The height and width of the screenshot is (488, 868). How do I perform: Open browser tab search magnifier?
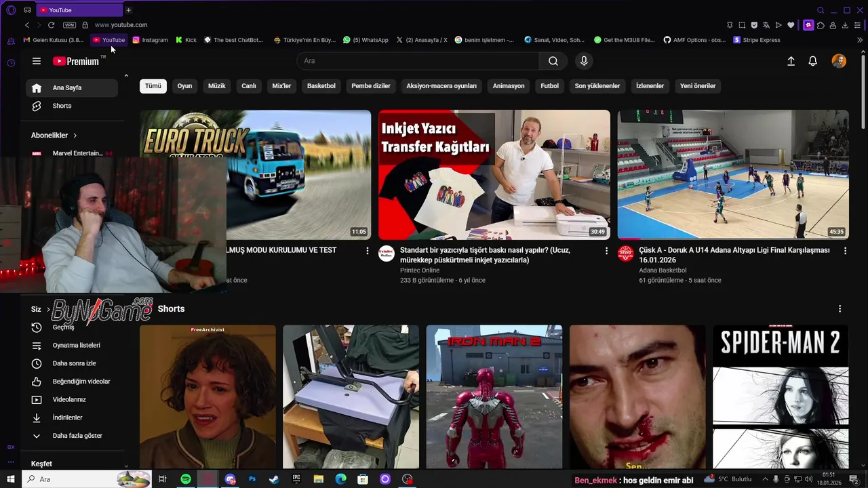pos(821,10)
